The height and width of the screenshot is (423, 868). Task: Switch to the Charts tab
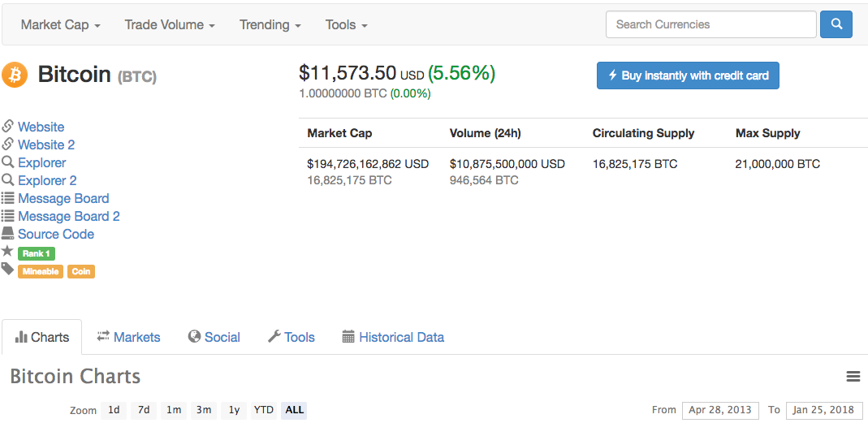coord(42,337)
